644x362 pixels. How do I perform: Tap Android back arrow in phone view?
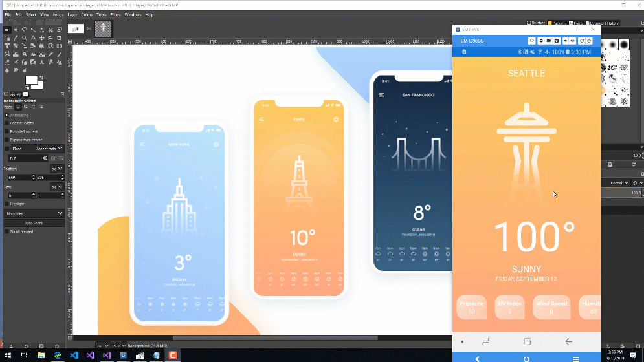[x=568, y=341]
